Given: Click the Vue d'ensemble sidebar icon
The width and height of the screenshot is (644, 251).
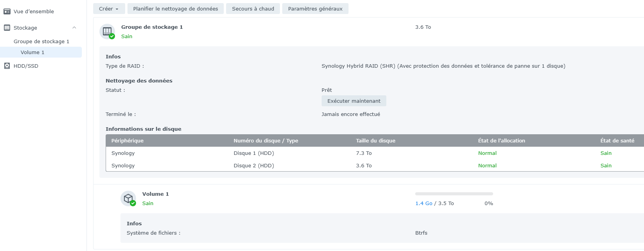Looking at the screenshot, I should coord(7,12).
